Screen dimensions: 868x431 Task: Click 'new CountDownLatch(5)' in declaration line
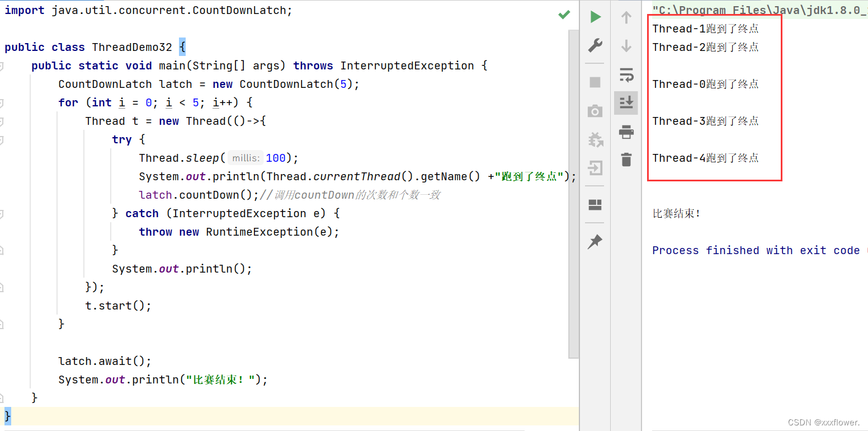coord(282,85)
